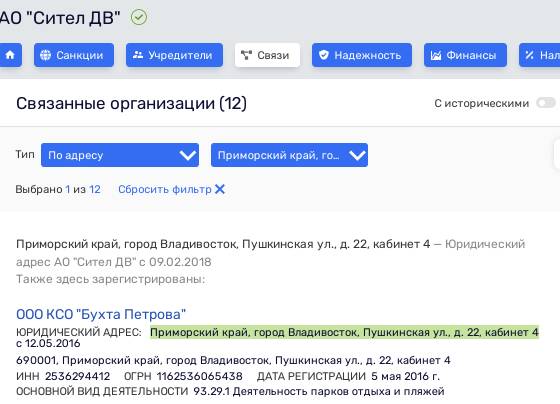Screen dimensions: 560x404
Task: Click the shield icon on Надежность
Action: pos(324,55)
